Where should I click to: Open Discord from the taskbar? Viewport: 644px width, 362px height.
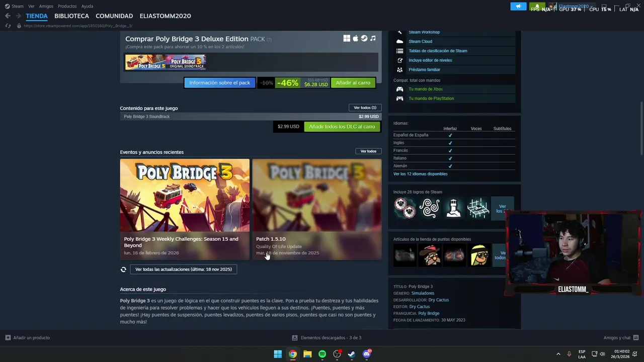(367, 354)
